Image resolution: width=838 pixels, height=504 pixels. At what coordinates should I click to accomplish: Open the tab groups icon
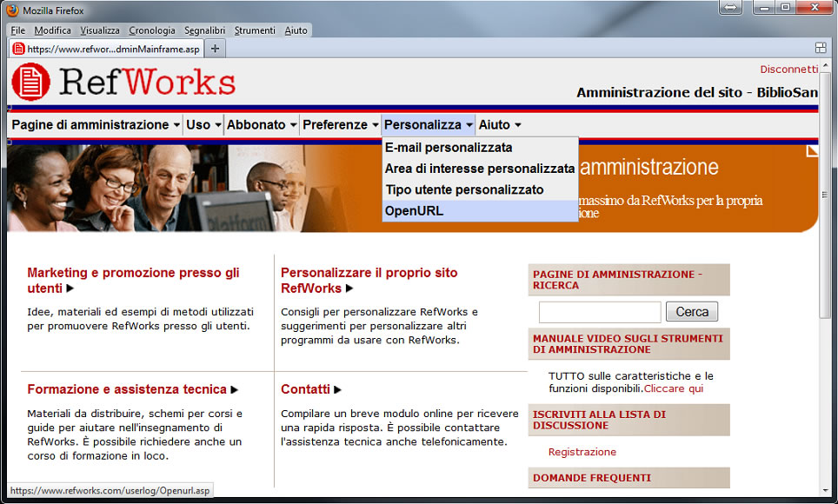(x=821, y=48)
